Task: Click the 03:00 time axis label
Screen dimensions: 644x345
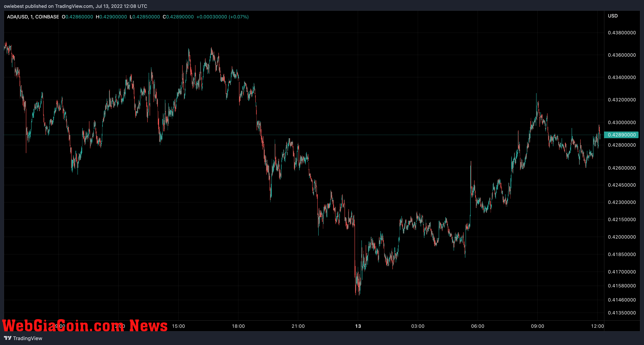Action: 418,326
